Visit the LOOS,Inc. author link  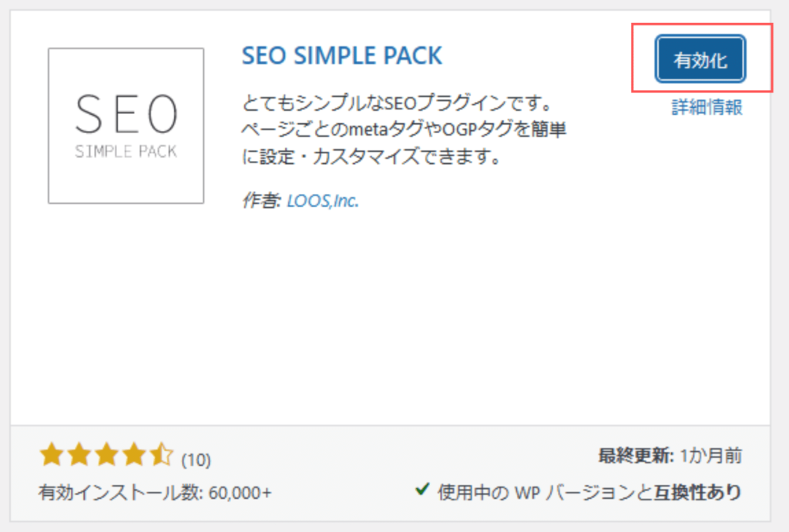323,201
